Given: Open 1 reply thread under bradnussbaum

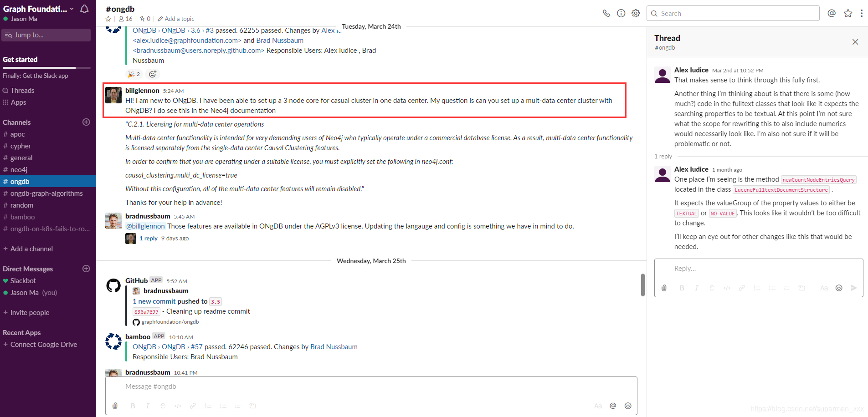Looking at the screenshot, I should click(149, 238).
